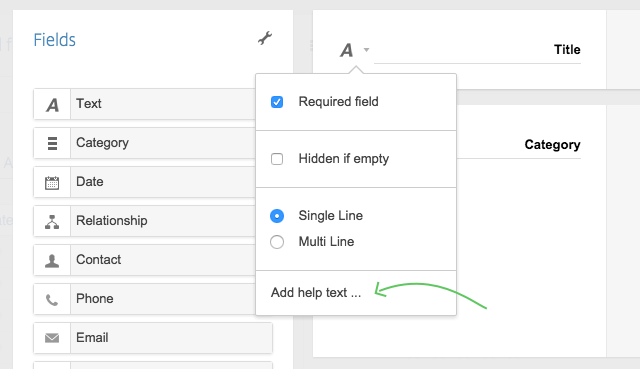The image size is (640, 369).
Task: Click the Date calendar icon
Action: (52, 182)
